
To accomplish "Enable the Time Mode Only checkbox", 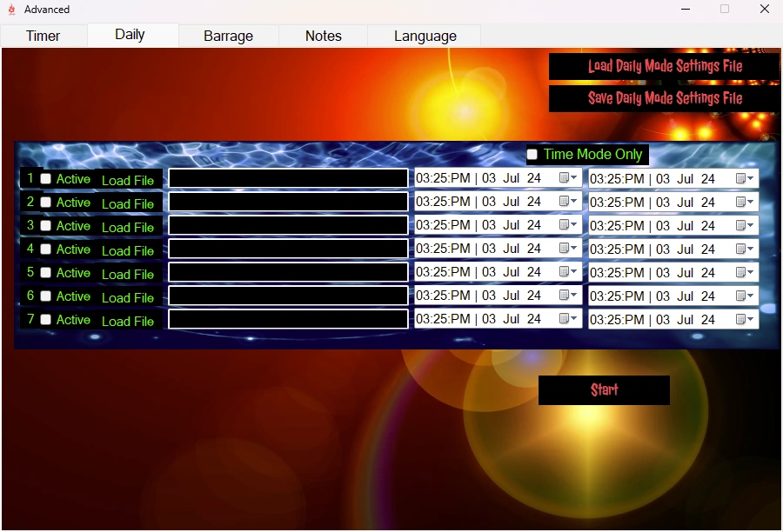I will pos(532,154).
